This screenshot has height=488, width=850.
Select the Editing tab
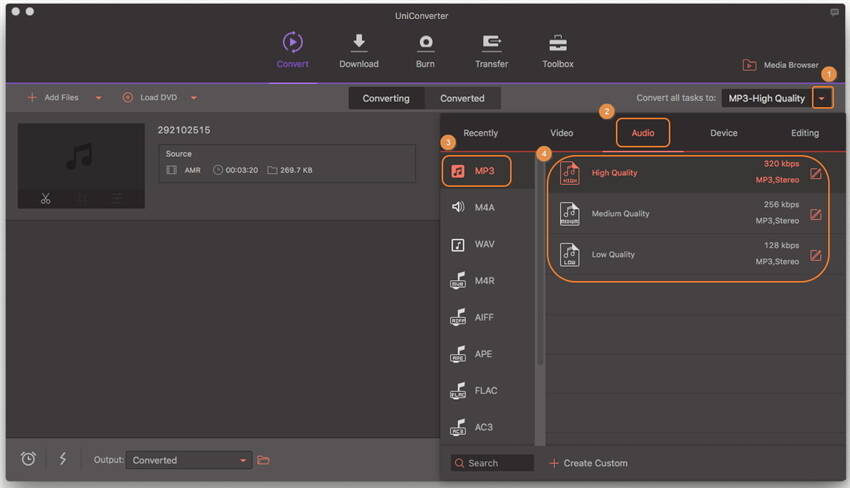coord(805,133)
